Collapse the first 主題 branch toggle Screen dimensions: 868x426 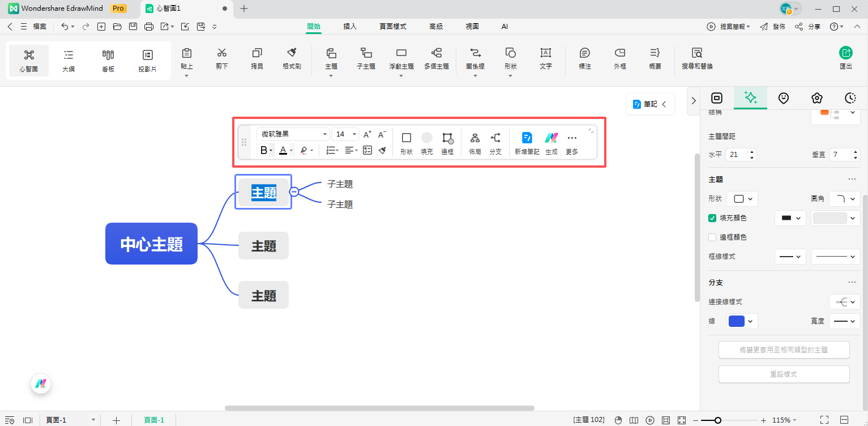coord(294,192)
